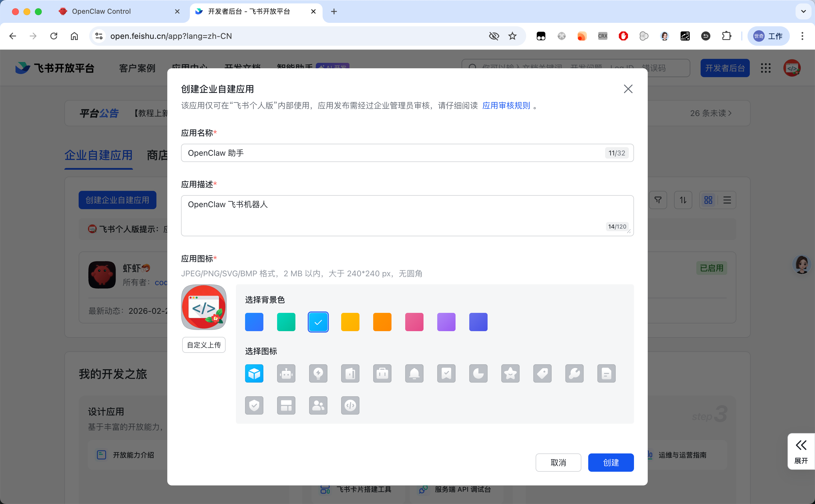815x504 pixels.
Task: Switch to the 企业自建应用 tab
Action: [98, 155]
